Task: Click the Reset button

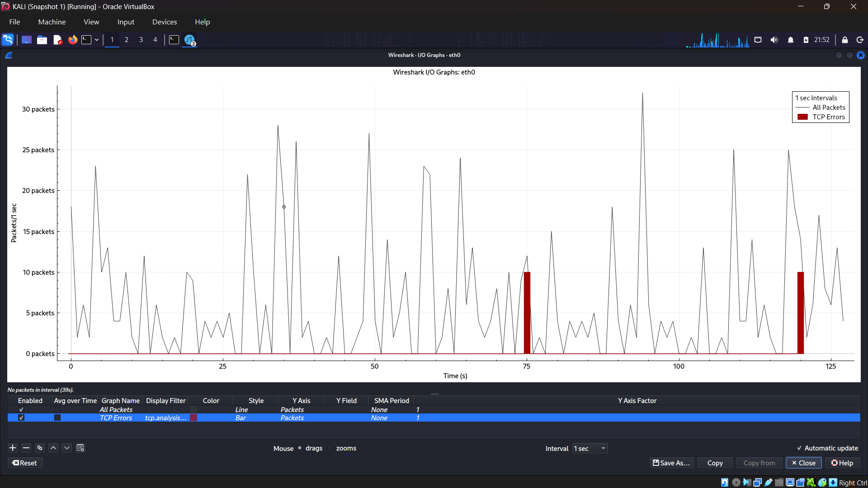Action: (x=25, y=463)
